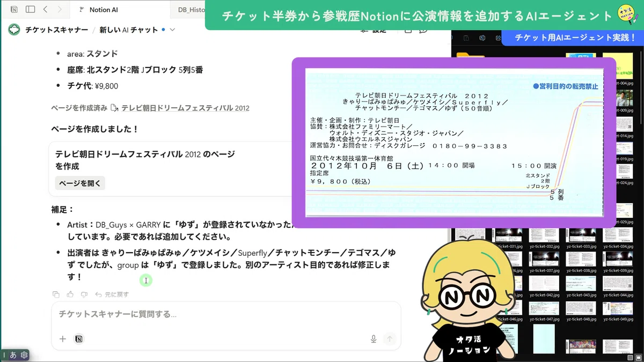The image size is (644, 362).
Task: Click the IME あ indicator
Action: (x=13, y=354)
